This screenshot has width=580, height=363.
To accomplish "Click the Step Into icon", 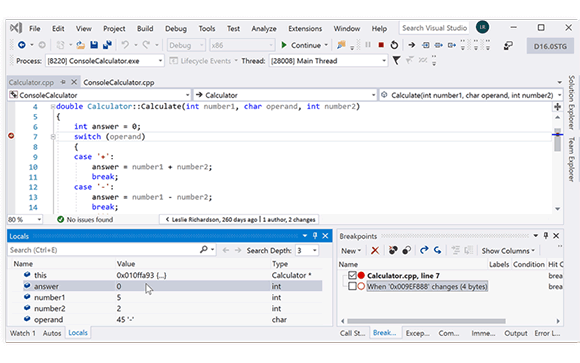I will click(426, 45).
